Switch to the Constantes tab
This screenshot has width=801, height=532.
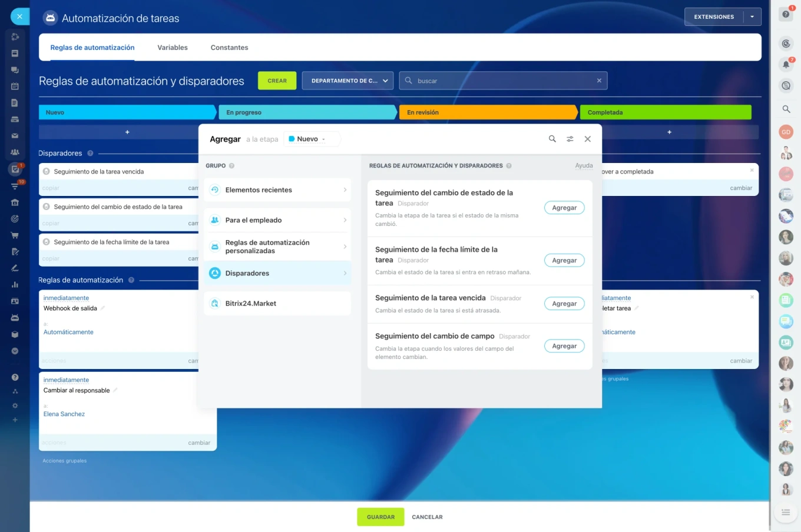click(x=229, y=48)
